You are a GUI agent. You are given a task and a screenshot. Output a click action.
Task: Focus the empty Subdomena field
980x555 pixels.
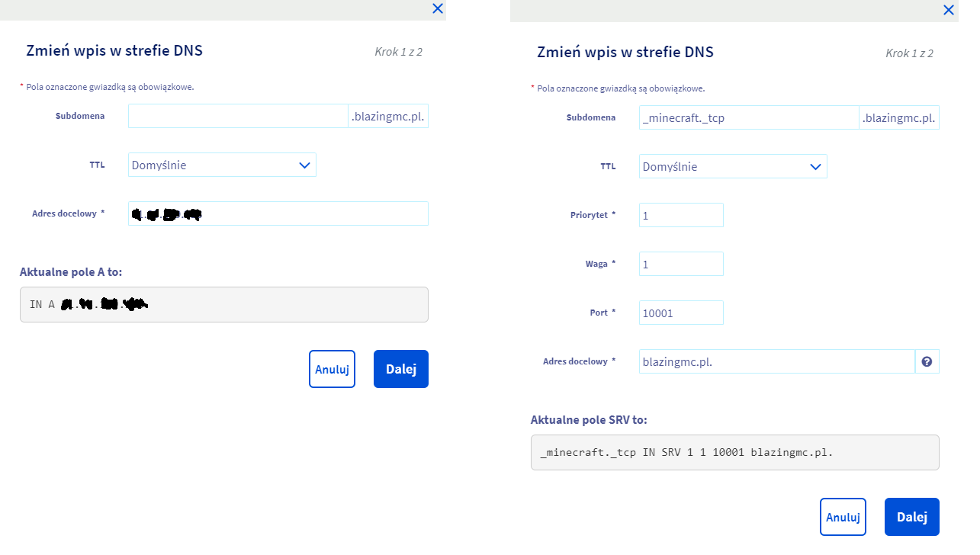[x=238, y=116]
